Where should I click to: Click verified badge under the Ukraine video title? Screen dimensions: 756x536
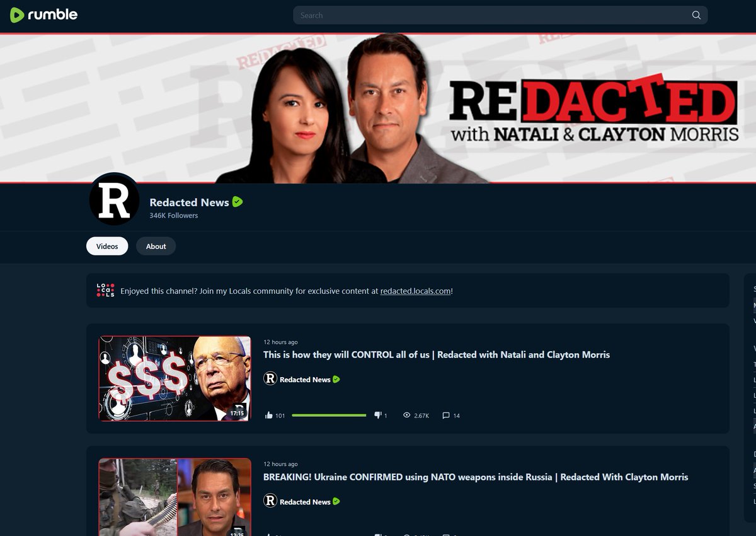(x=336, y=502)
